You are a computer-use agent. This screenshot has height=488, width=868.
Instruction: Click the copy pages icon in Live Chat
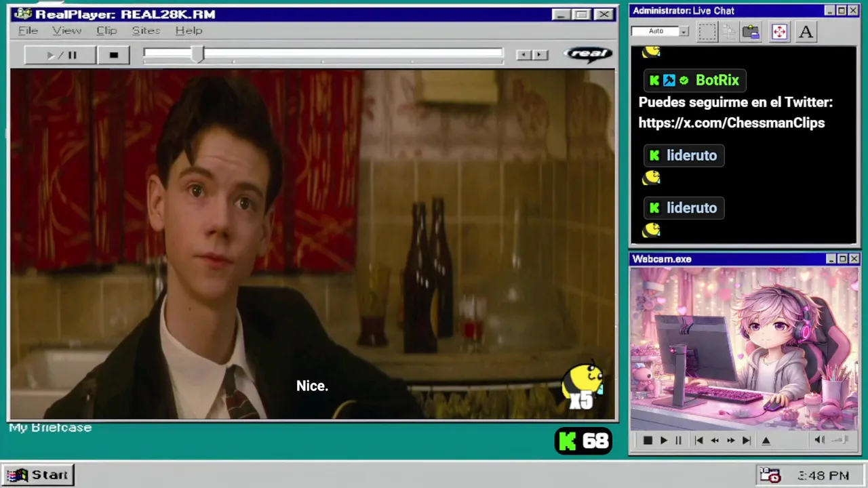coord(729,32)
